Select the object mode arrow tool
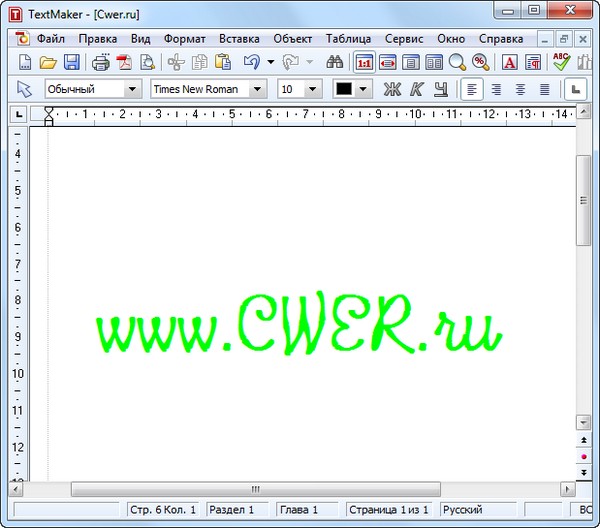 [24, 89]
